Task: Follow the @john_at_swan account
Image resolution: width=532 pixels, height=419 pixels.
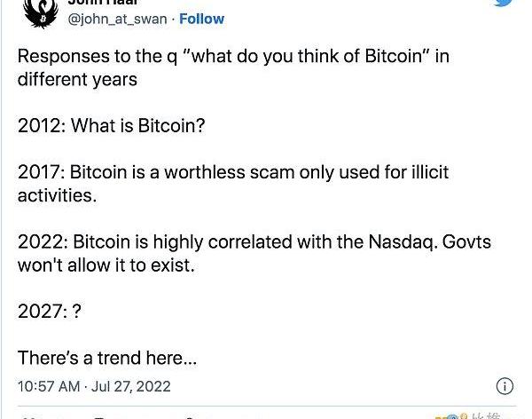Action: (x=201, y=19)
